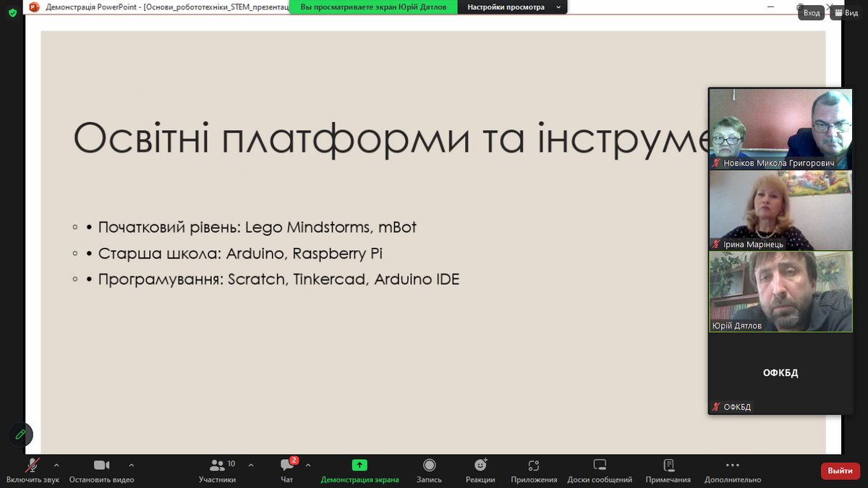This screenshot has width=868, height=488.
Task: Open the Вид view layout button
Action: [x=846, y=12]
